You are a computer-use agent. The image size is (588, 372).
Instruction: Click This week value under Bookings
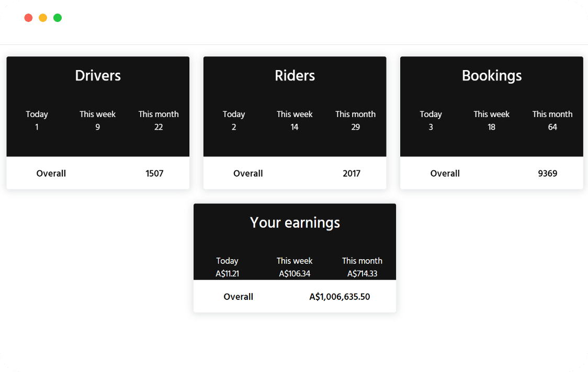tap(491, 126)
